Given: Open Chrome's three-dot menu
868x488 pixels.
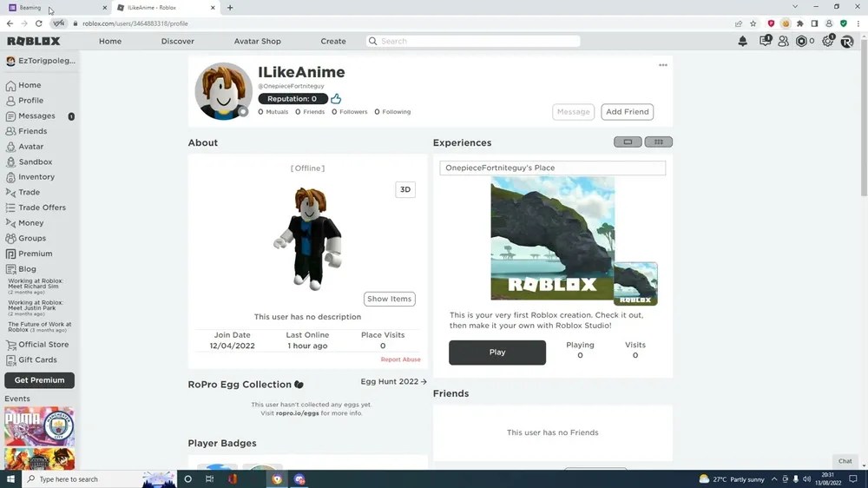Looking at the screenshot, I should [858, 23].
